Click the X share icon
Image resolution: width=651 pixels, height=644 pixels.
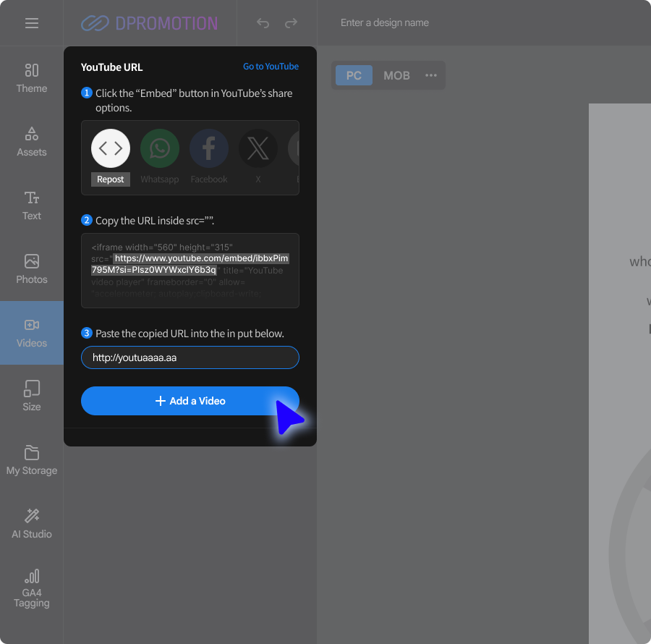258,148
